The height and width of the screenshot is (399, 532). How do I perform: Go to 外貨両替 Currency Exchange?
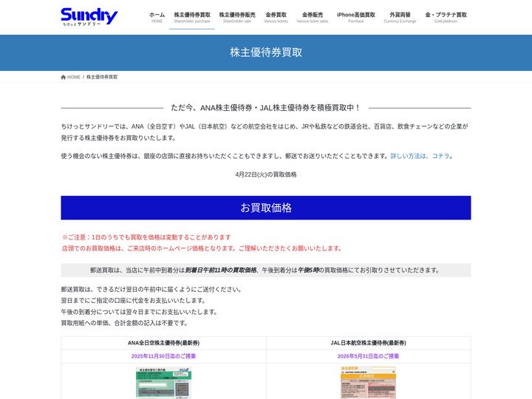tap(400, 17)
